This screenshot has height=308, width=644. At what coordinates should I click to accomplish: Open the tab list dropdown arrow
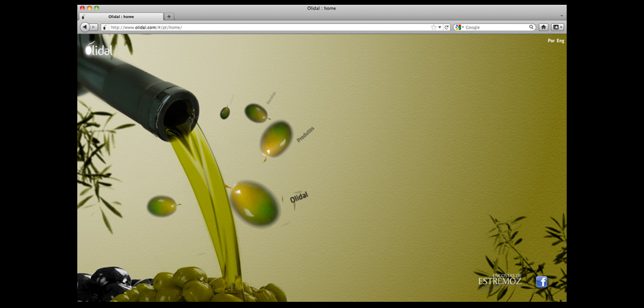[561, 16]
